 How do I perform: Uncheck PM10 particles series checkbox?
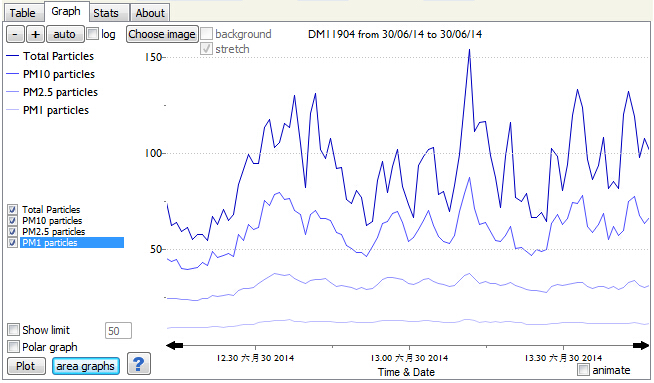(x=13, y=220)
